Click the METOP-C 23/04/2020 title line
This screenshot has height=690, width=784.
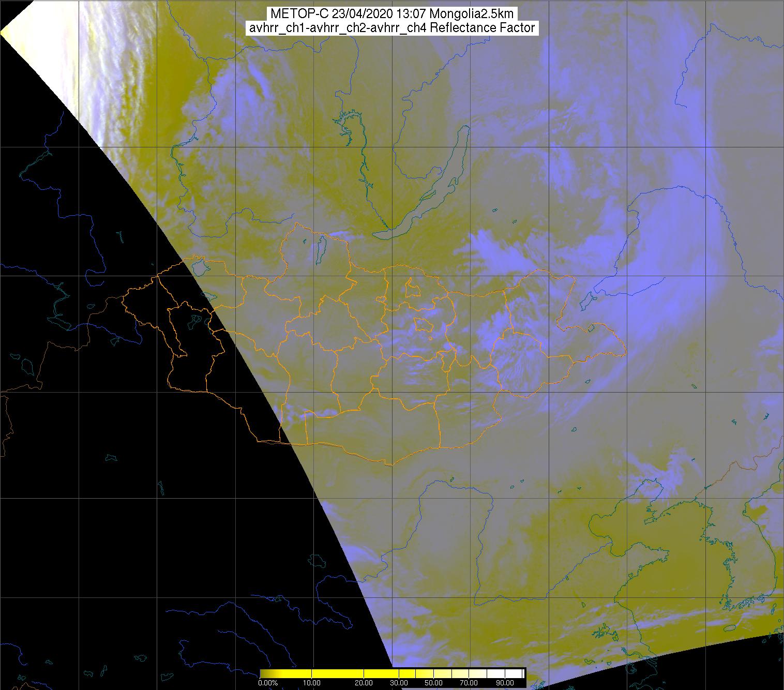[x=391, y=14]
